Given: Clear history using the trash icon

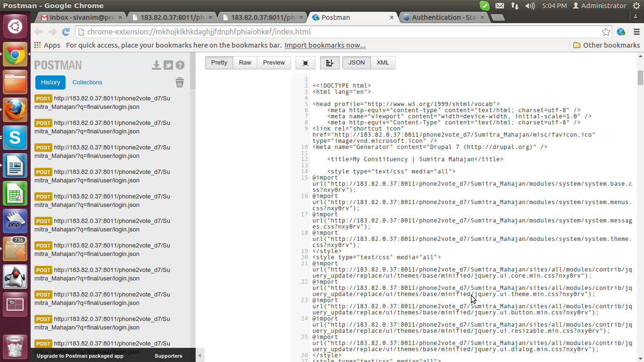Looking at the screenshot, I should pyautogui.click(x=180, y=82).
